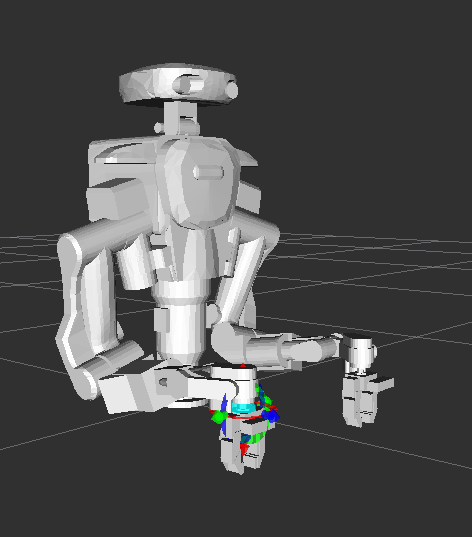
Task: Grab the blue arrow handle beside gripper
Action: tap(272, 416)
